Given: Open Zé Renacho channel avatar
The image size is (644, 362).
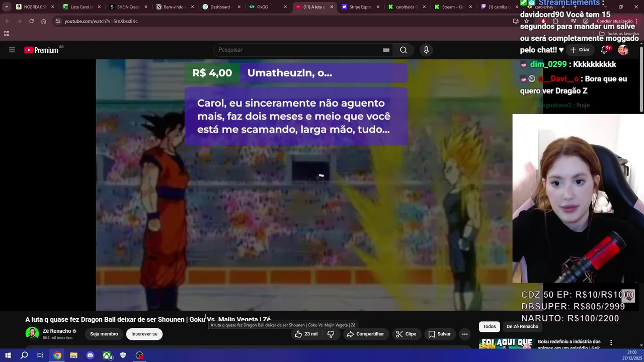Looking at the screenshot, I should click(32, 333).
